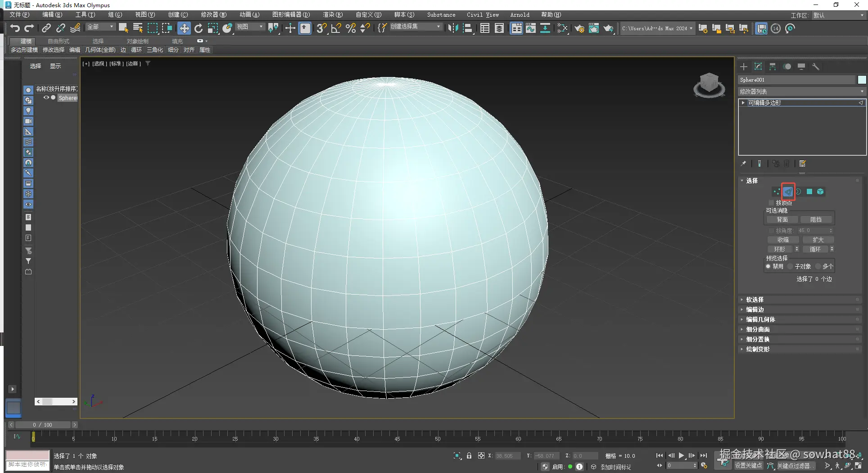Image resolution: width=868 pixels, height=473 pixels.
Task: Click the 循环 button
Action: tap(815, 249)
